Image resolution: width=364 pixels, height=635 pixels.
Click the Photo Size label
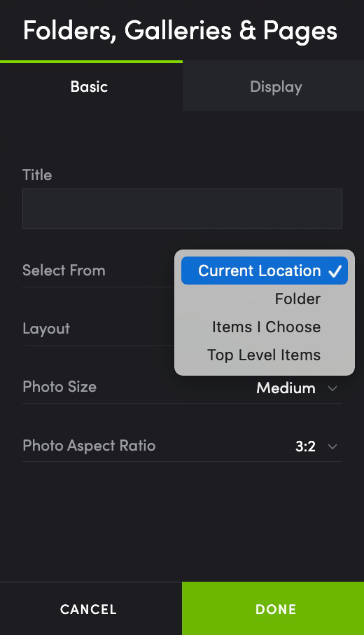point(59,387)
